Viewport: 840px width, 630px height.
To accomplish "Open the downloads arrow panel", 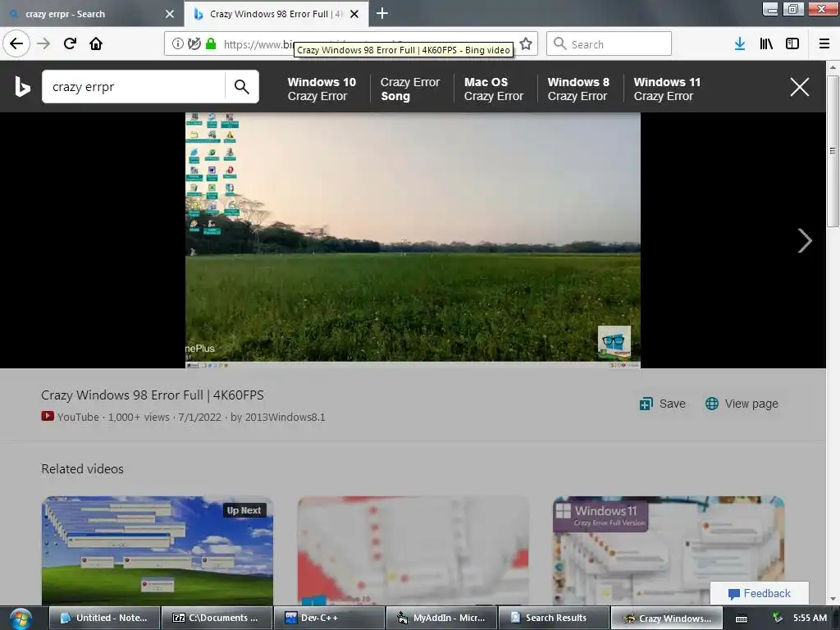I will point(740,44).
